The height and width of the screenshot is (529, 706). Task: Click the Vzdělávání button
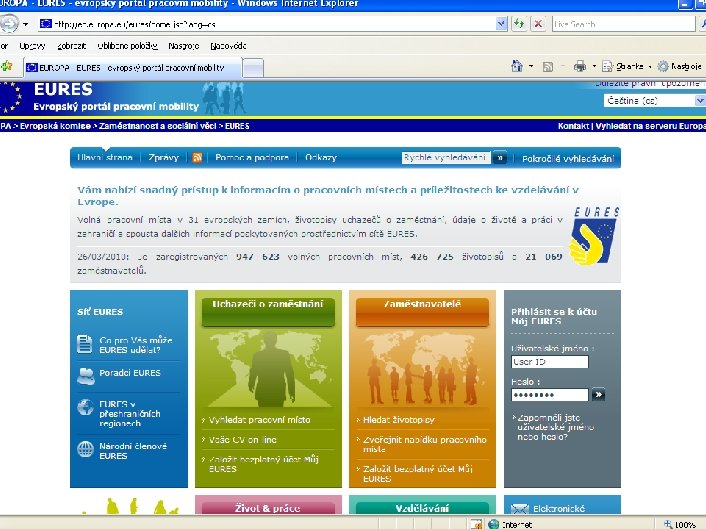422,508
